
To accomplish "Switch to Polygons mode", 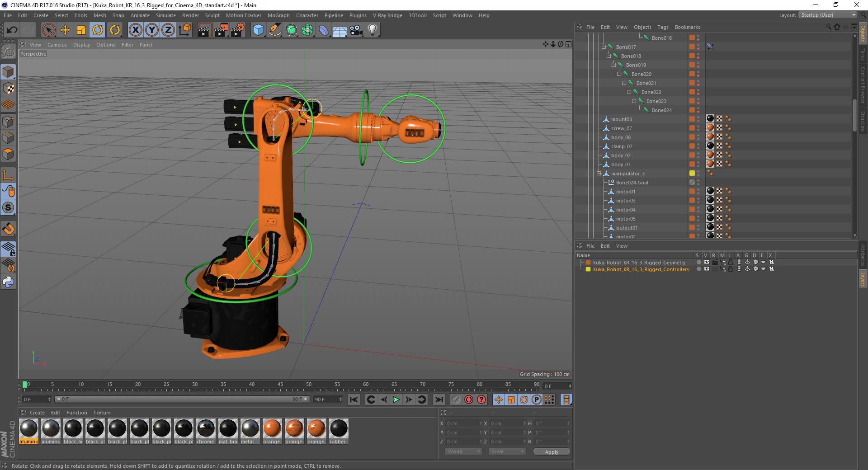I will pos(8,154).
